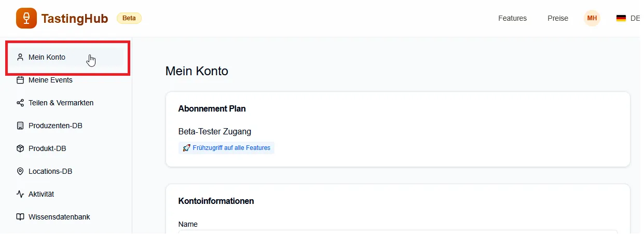644x234 pixels.
Task: Click the pulse icon for Aktivität
Action: 20,194
